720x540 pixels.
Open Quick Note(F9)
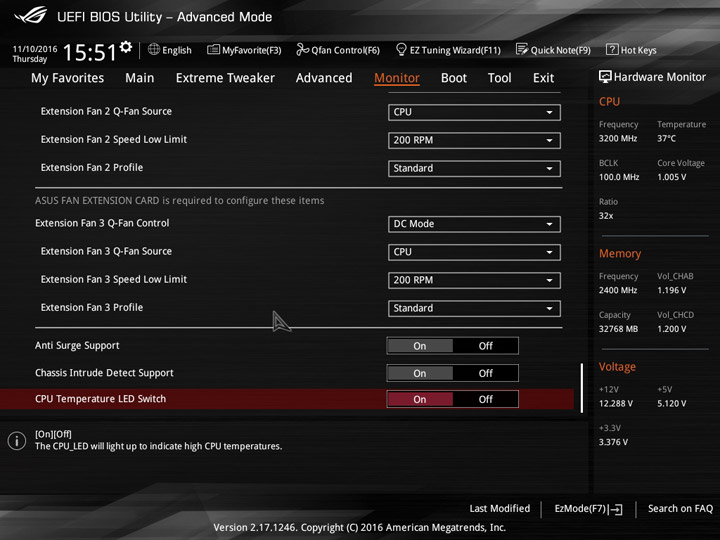click(553, 50)
